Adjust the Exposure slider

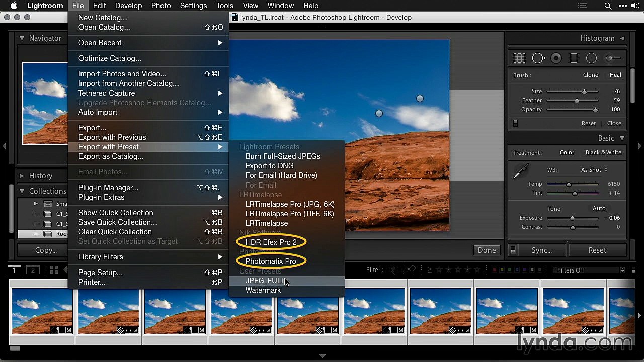573,218
